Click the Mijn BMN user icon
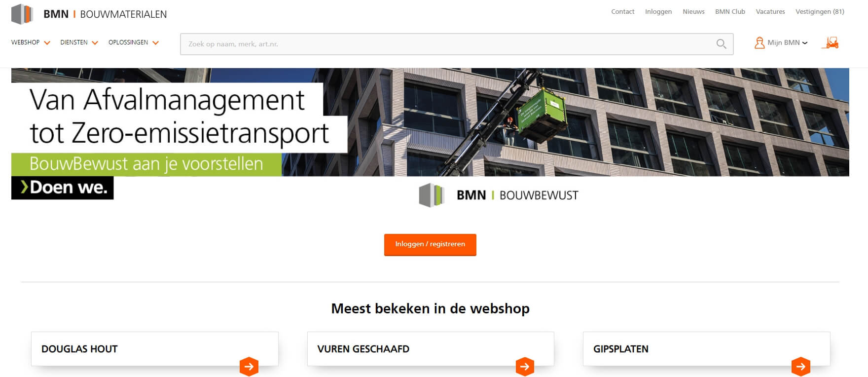The width and height of the screenshot is (868, 377). pyautogui.click(x=759, y=43)
